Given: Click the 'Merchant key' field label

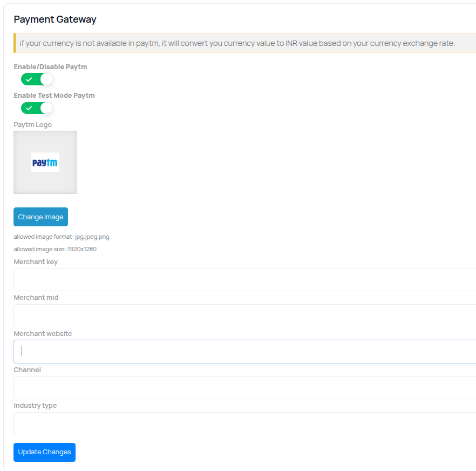Looking at the screenshot, I should [36, 262].
